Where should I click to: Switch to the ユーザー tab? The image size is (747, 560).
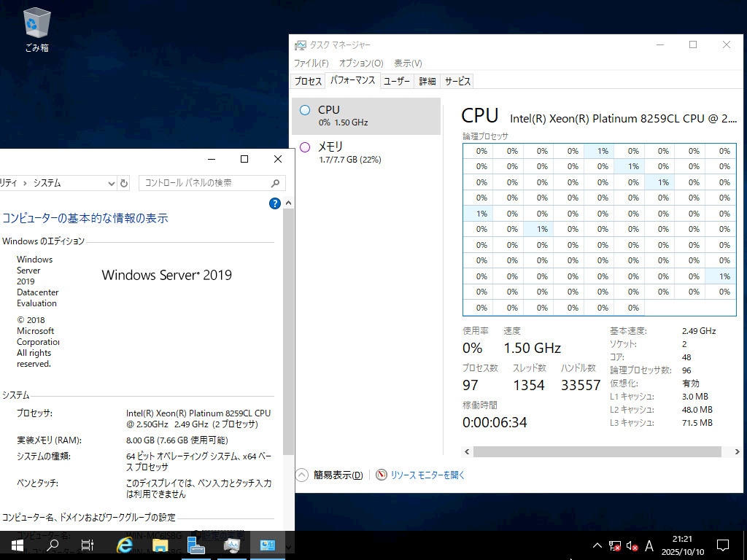[397, 82]
